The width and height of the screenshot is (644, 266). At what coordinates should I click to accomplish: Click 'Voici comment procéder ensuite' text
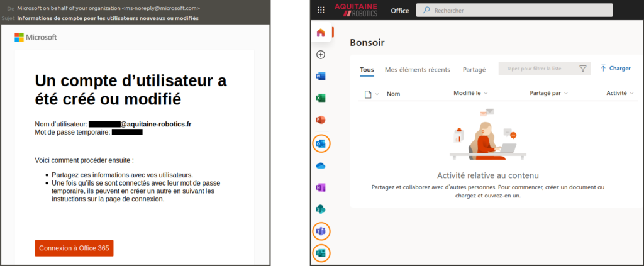pyautogui.click(x=84, y=160)
